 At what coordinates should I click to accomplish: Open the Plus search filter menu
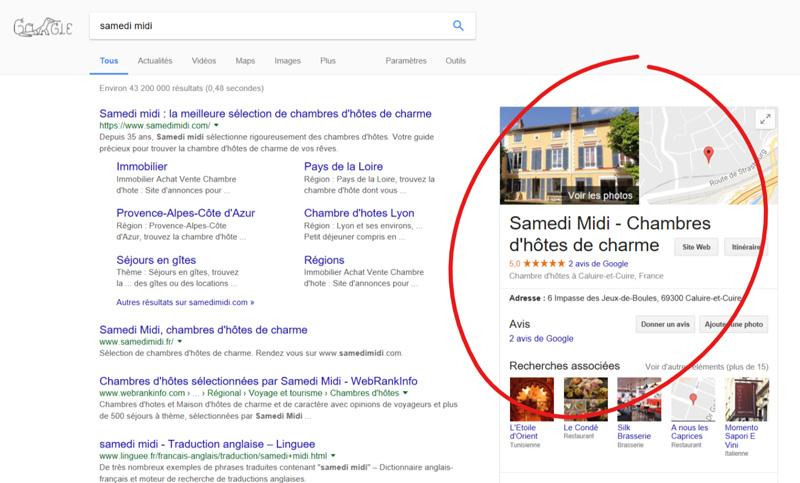[328, 61]
